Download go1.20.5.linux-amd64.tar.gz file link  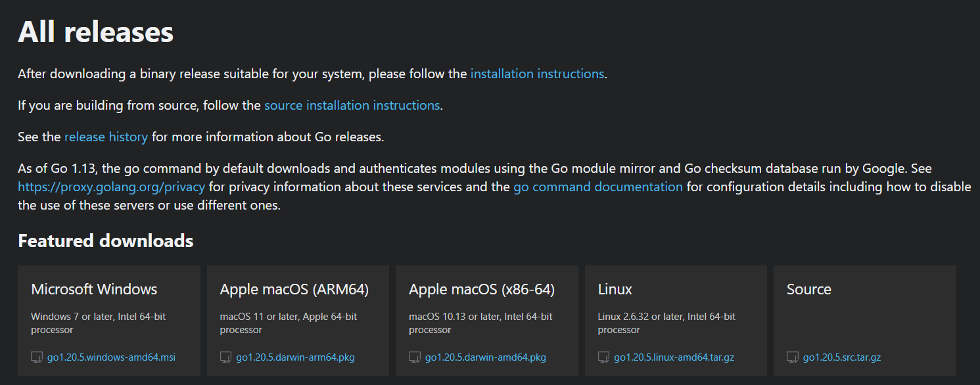point(674,357)
